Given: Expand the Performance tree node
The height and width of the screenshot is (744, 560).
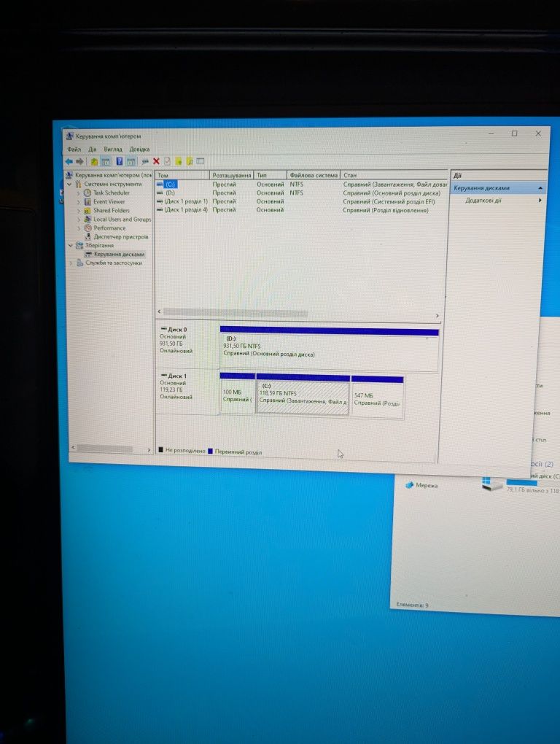Looking at the screenshot, I should click(79, 228).
